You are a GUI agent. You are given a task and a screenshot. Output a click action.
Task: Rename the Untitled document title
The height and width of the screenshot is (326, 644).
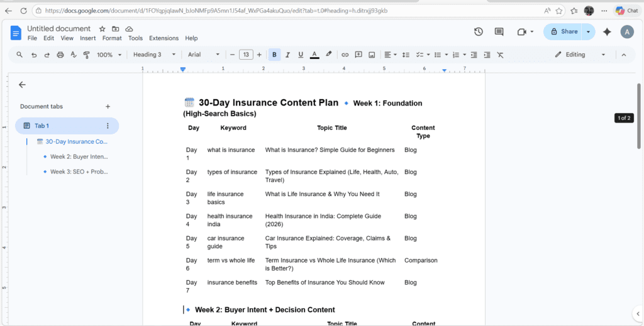pos(58,29)
